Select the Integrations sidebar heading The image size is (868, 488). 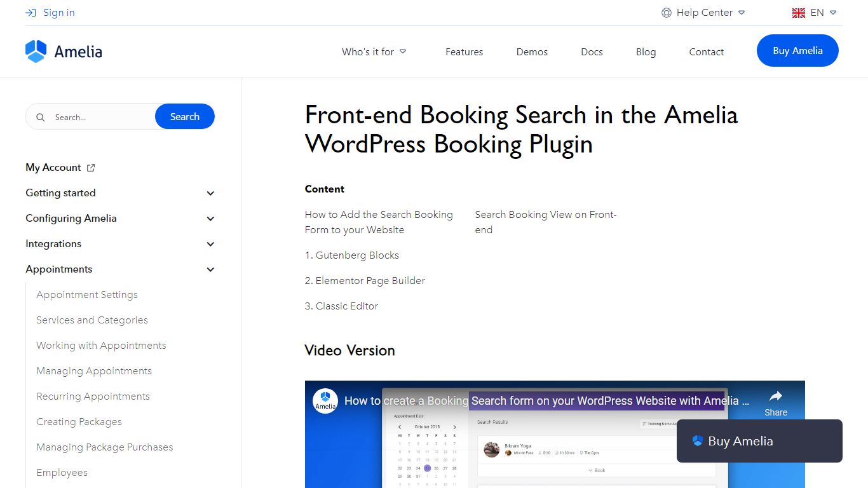[53, 244]
